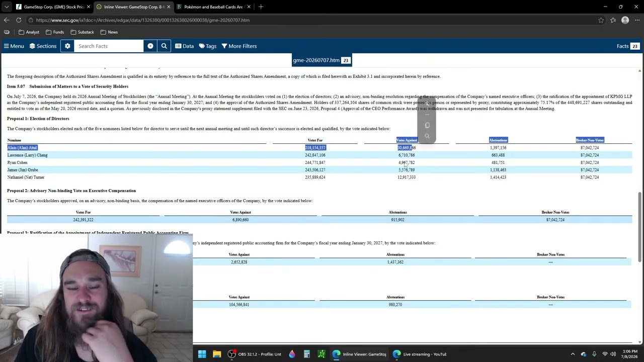Add this page to favorites with the star

pos(601,20)
